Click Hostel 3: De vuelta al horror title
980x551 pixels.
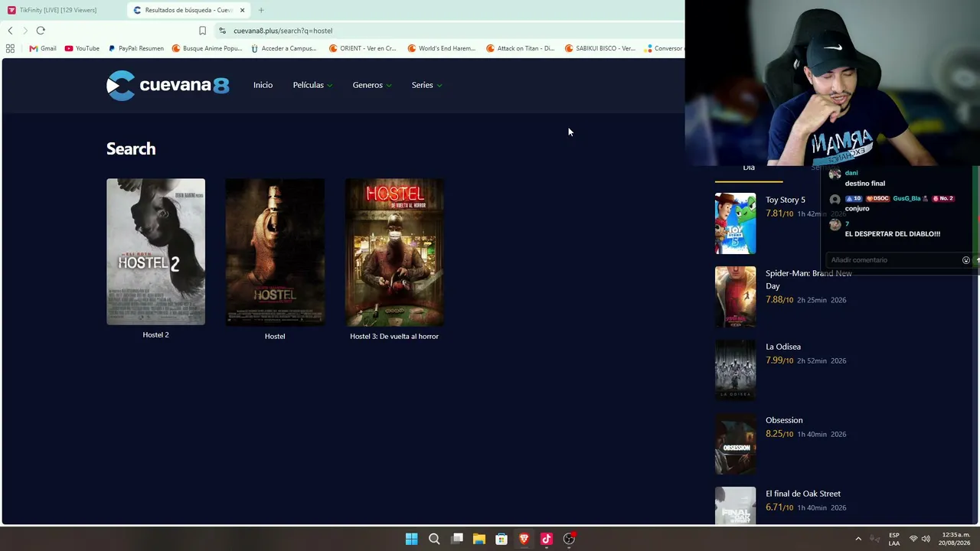pyautogui.click(x=394, y=336)
